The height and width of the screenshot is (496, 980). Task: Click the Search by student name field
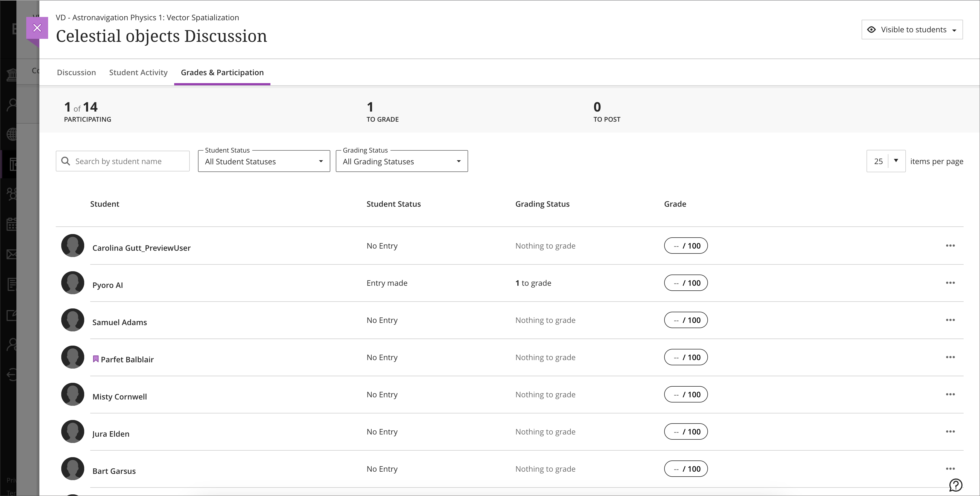pyautogui.click(x=129, y=161)
